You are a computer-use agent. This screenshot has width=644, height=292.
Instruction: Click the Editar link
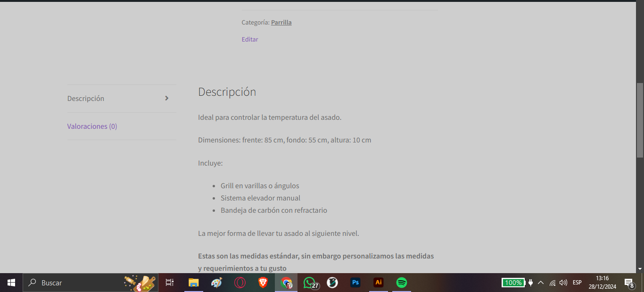[x=249, y=39]
